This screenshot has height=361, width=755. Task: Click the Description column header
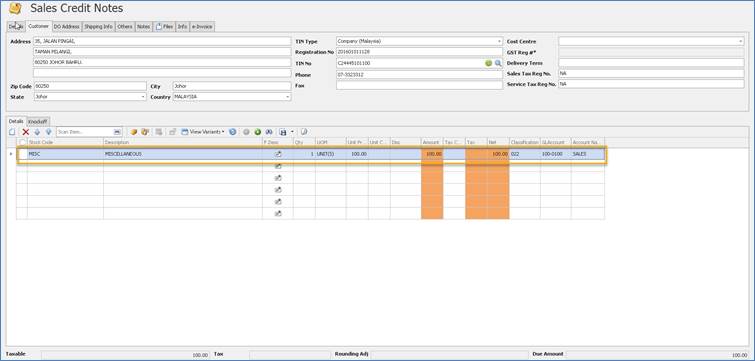tap(183, 142)
